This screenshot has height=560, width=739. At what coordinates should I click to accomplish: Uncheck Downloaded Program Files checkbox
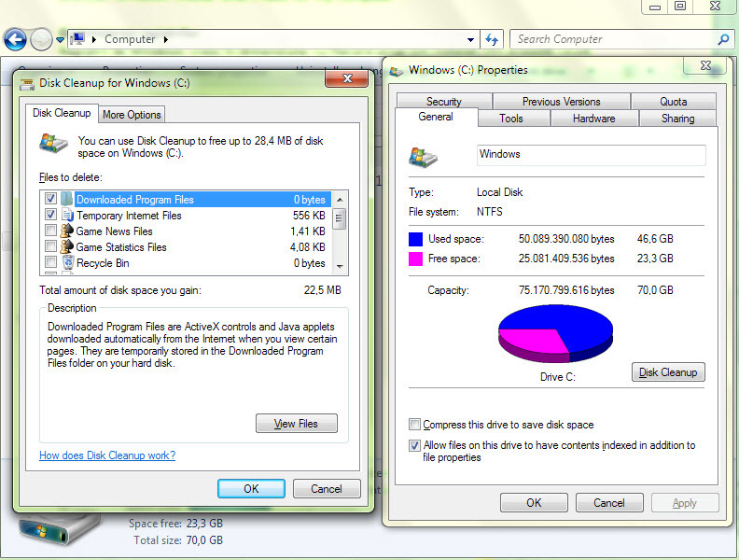[x=50, y=199]
